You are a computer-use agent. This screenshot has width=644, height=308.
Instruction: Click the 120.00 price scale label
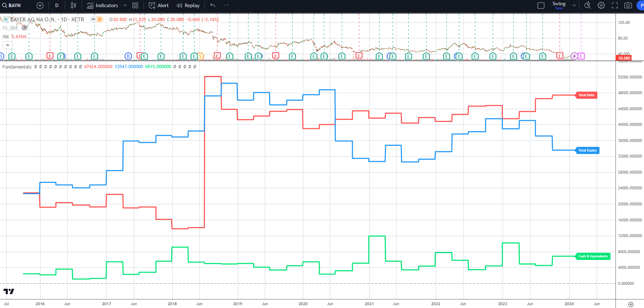[624, 22]
